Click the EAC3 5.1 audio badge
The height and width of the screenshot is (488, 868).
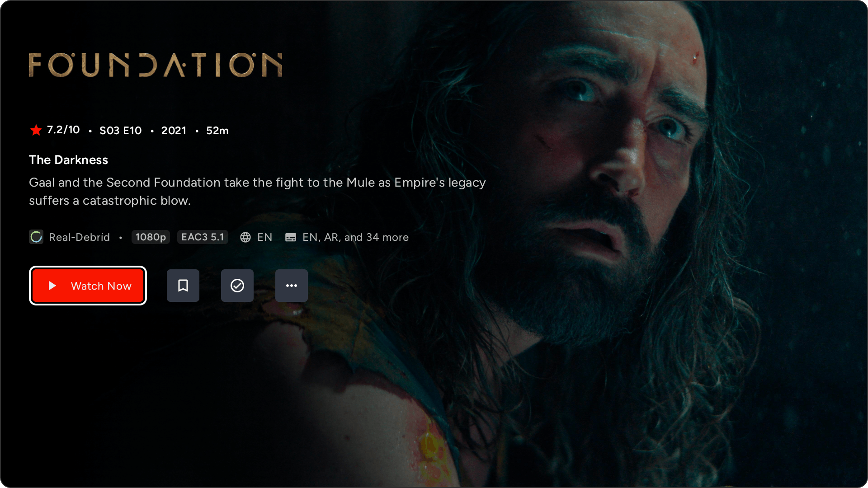[203, 237]
